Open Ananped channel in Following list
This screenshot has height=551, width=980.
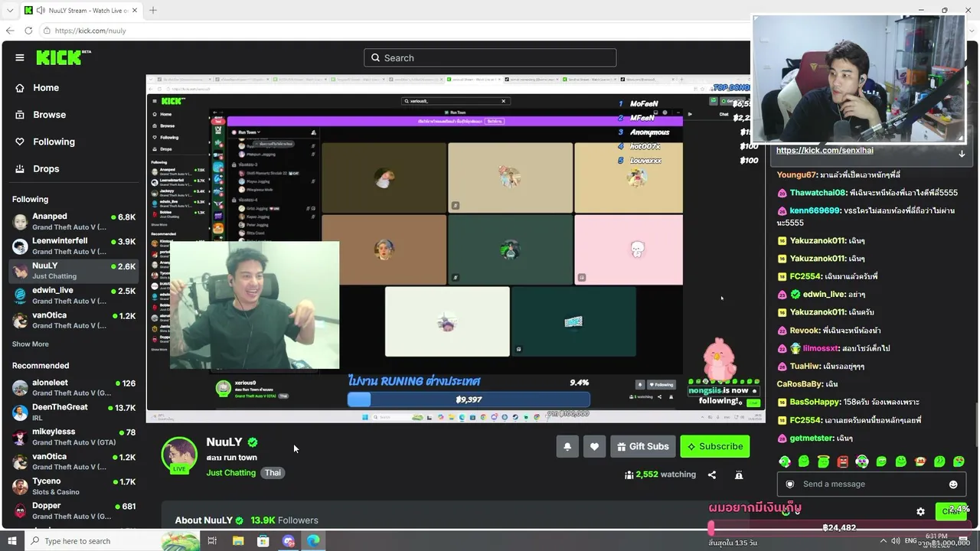click(x=73, y=222)
